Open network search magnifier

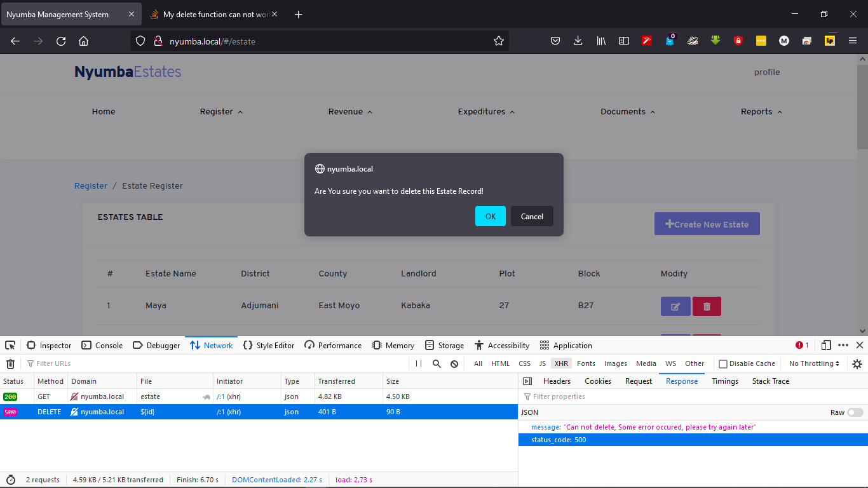tap(437, 363)
